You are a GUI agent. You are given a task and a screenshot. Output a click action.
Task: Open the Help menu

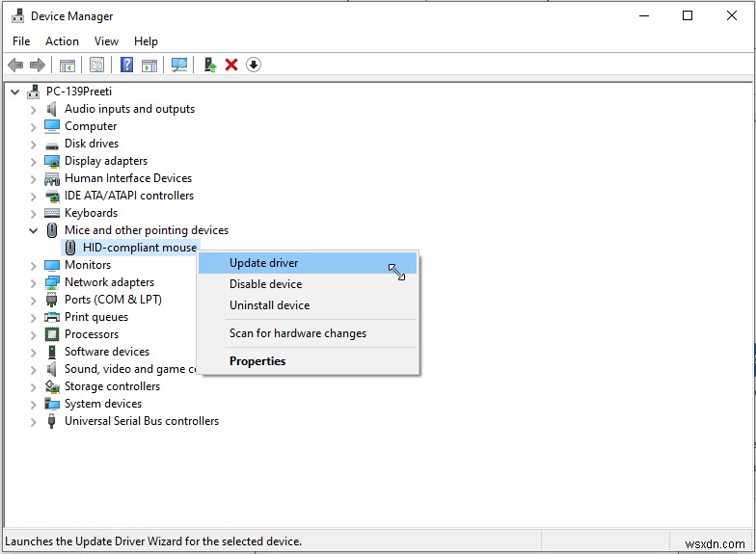point(146,41)
